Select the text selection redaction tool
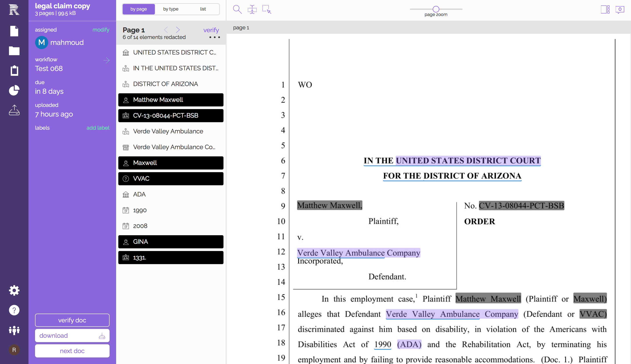The width and height of the screenshot is (631, 364). (x=252, y=9)
